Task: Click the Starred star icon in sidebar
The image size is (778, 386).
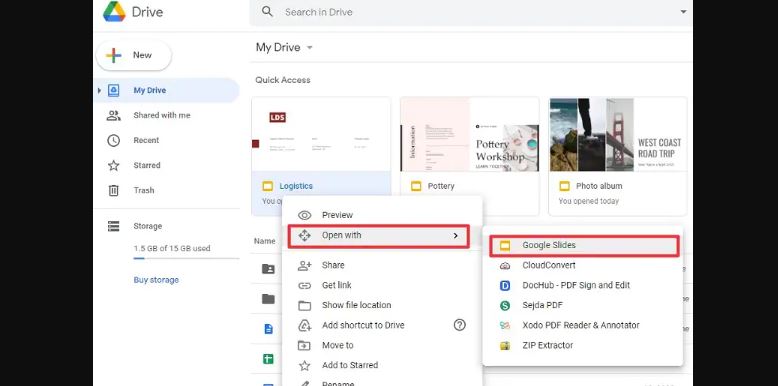Action: [x=114, y=165]
